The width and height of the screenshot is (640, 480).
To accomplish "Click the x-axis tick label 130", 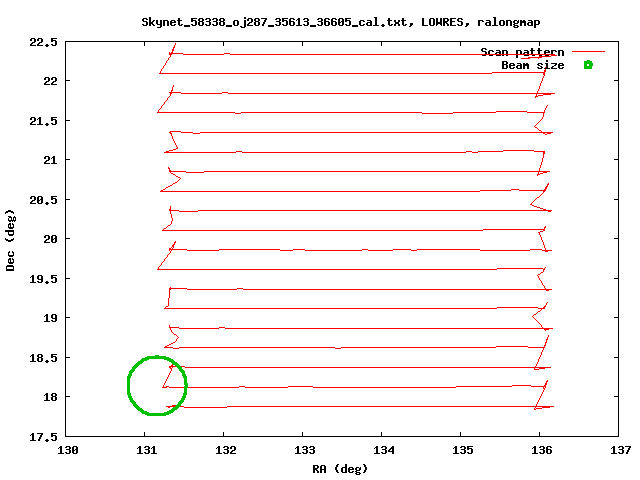I will tap(68, 450).
